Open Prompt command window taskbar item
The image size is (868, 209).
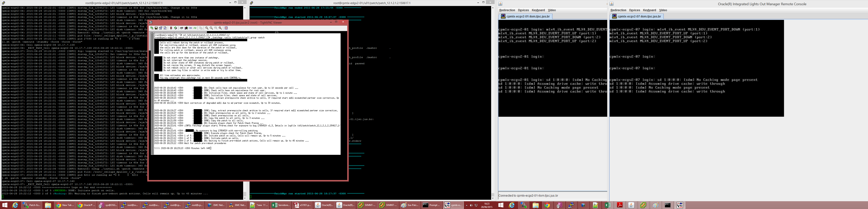coord(431,205)
